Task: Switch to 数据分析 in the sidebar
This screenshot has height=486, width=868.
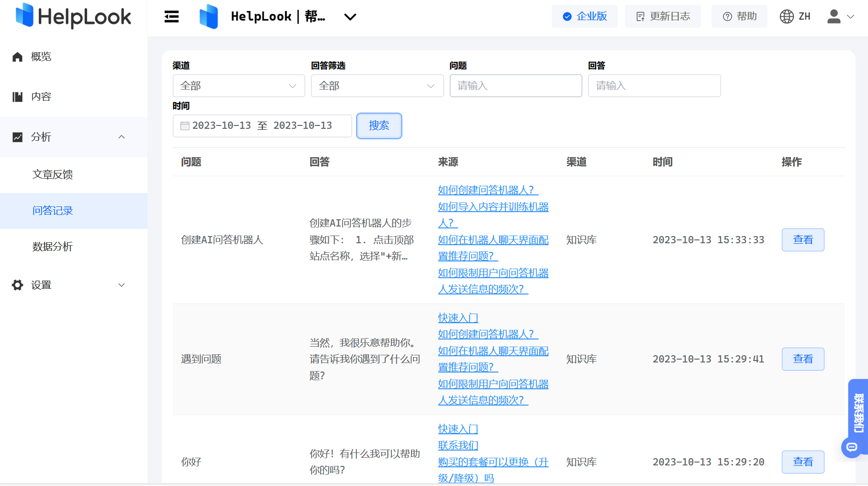Action: tap(52, 247)
